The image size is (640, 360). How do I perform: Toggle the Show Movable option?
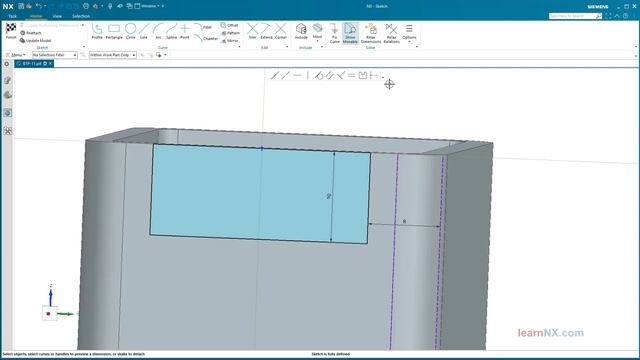pyautogui.click(x=350, y=33)
